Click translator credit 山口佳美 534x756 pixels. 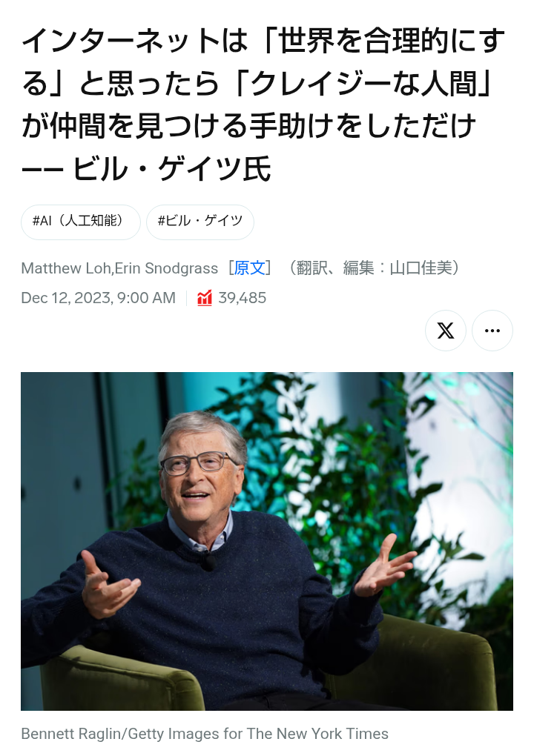pyautogui.click(x=421, y=268)
